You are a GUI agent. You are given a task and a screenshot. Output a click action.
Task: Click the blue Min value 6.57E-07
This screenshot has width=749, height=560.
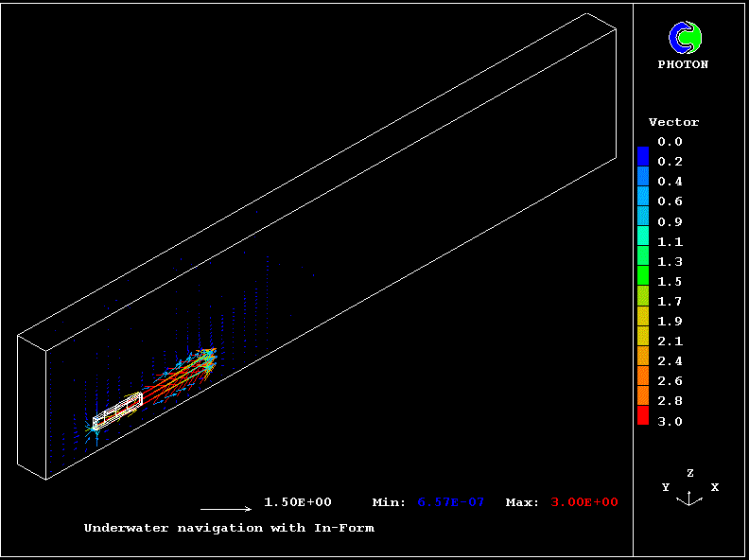[x=450, y=502]
